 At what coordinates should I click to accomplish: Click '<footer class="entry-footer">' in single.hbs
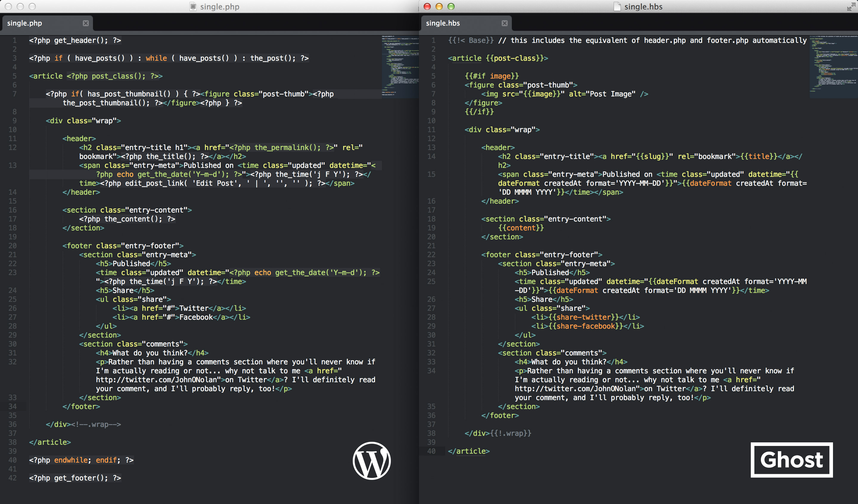click(x=542, y=255)
